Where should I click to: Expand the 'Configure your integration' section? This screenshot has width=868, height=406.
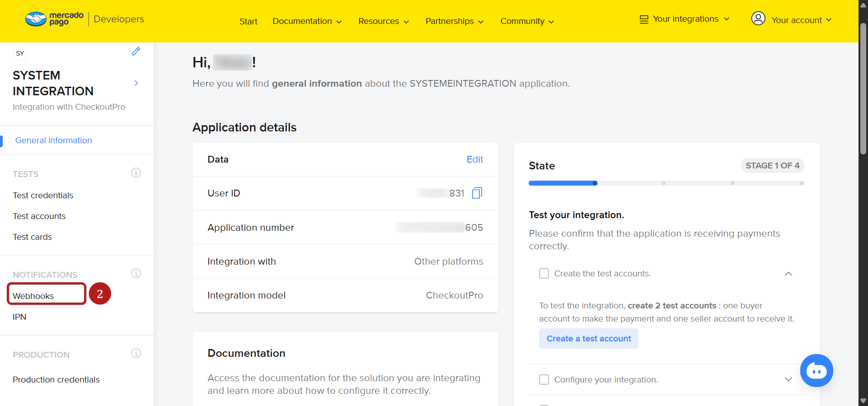coord(788,380)
